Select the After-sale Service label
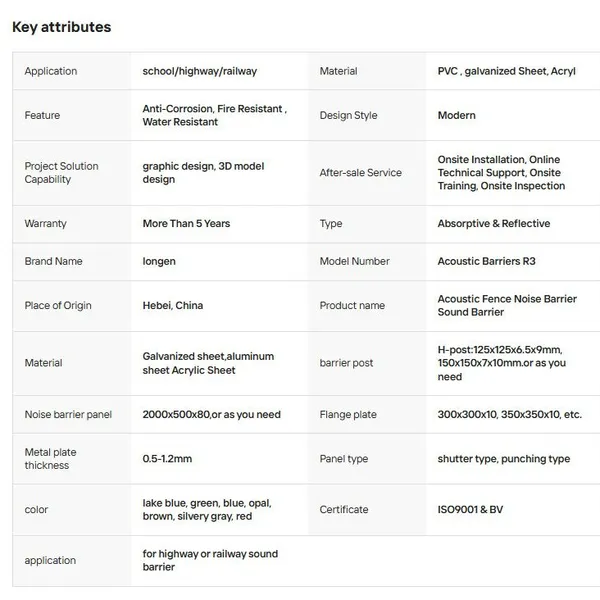 [360, 173]
